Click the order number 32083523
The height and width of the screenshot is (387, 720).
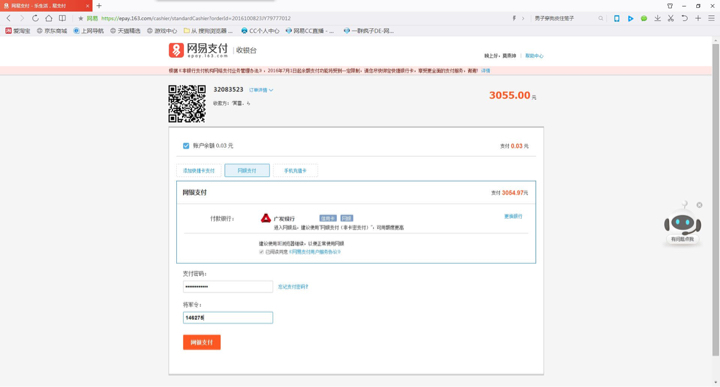[228, 90]
